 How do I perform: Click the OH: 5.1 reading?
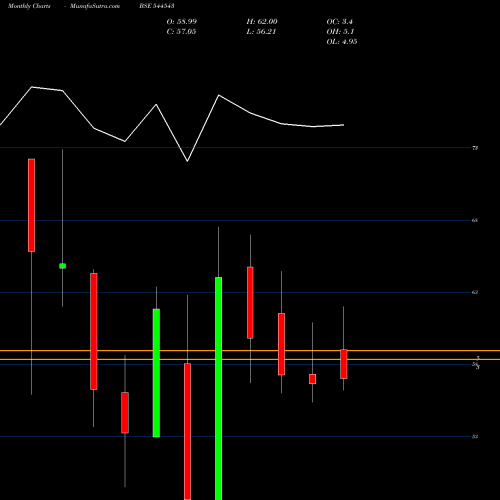point(340,32)
